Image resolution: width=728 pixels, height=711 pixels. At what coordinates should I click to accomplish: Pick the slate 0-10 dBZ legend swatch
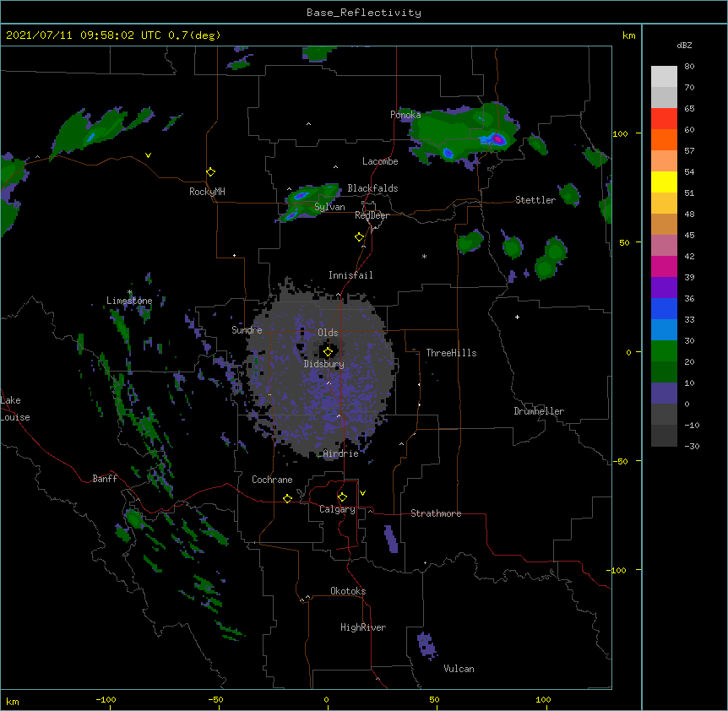[x=664, y=393]
